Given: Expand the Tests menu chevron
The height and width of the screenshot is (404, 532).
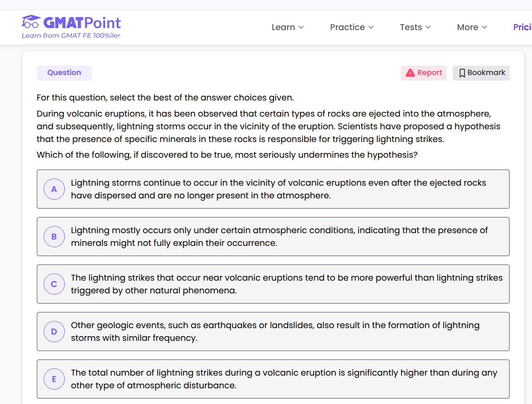Looking at the screenshot, I should pos(428,28).
